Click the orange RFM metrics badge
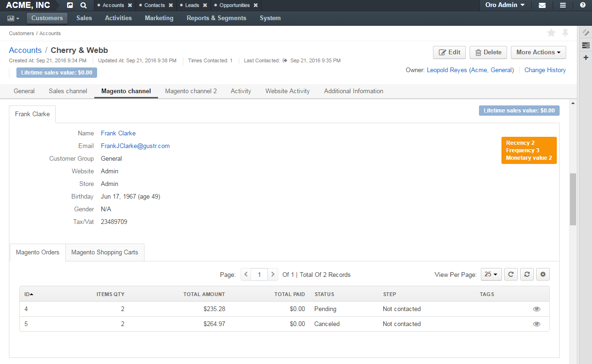Screen dimensions: 592x364 tap(529, 150)
